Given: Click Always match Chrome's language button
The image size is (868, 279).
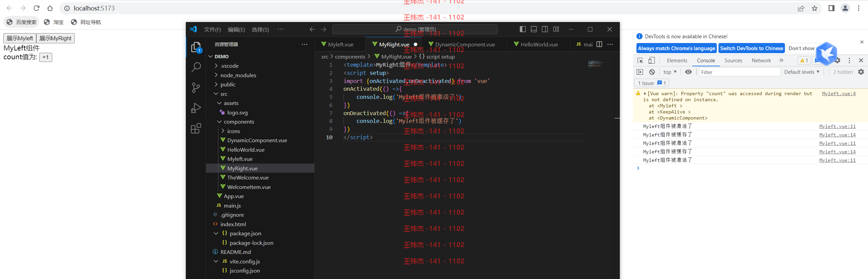Looking at the screenshot, I should point(676,48).
